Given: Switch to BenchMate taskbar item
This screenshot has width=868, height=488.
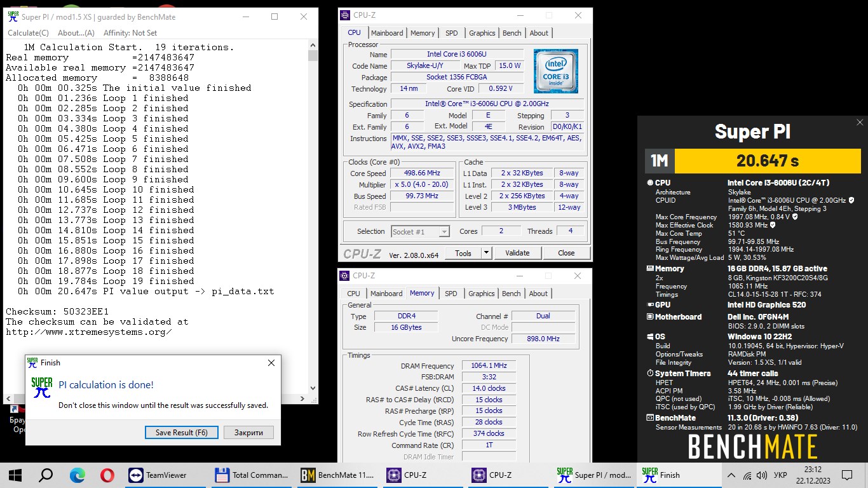Looking at the screenshot, I should pyautogui.click(x=337, y=475).
